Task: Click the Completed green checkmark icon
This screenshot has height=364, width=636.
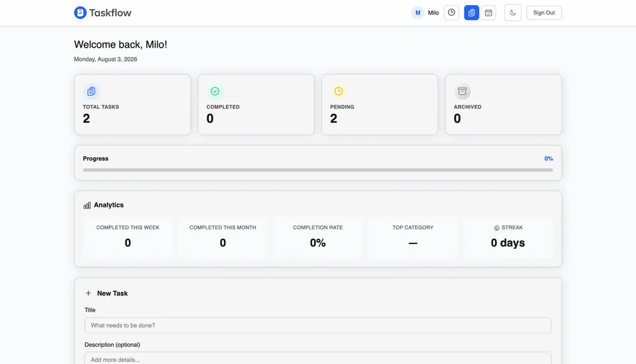Action: click(215, 91)
